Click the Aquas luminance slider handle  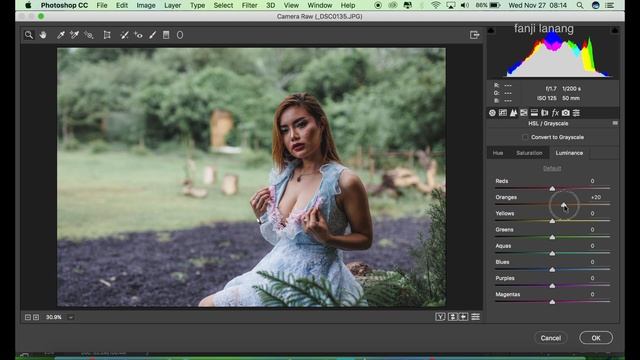[552, 253]
